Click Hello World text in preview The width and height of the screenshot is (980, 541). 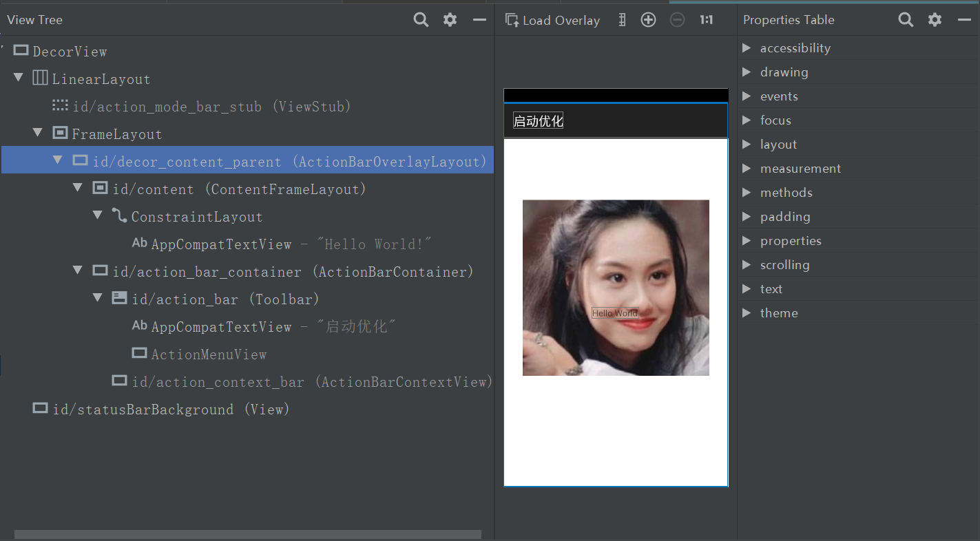615,313
